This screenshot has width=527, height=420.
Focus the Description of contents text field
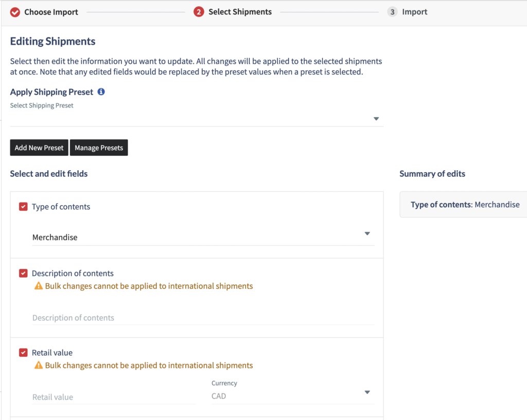point(203,318)
